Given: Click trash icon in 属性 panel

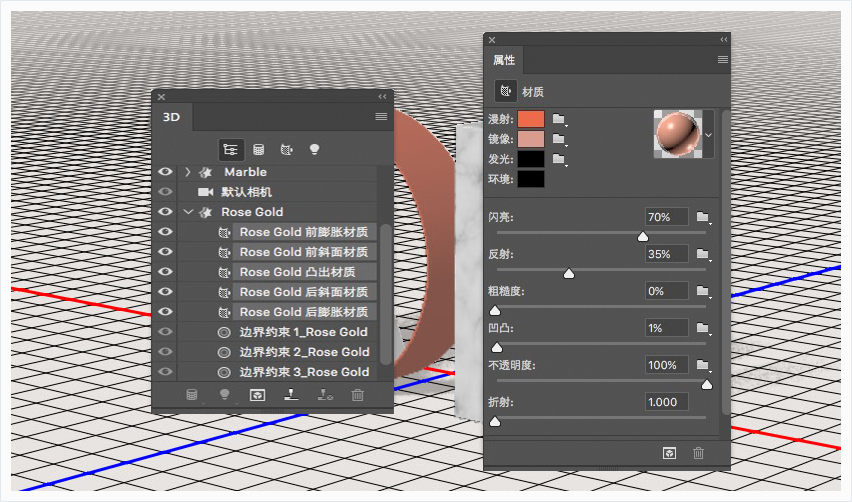Looking at the screenshot, I should (699, 453).
